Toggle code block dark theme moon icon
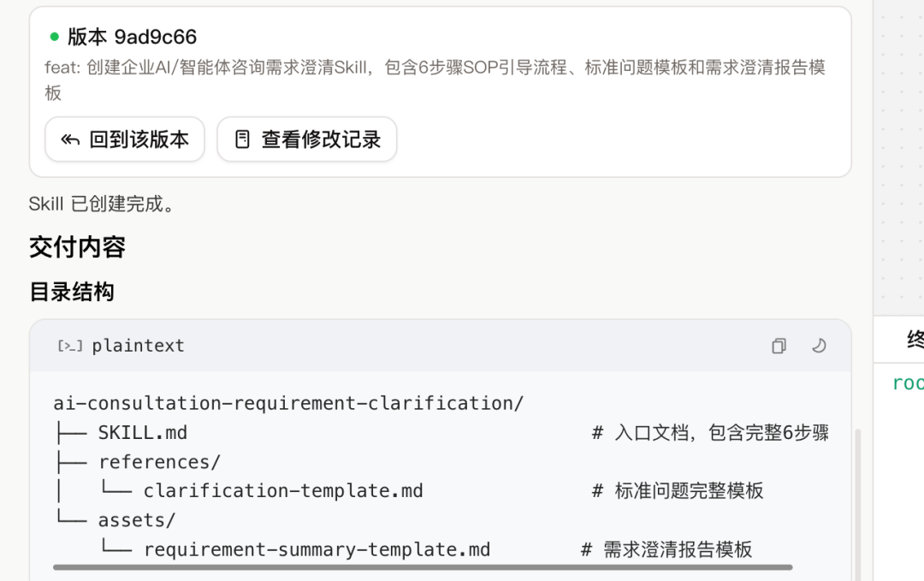 click(x=819, y=346)
